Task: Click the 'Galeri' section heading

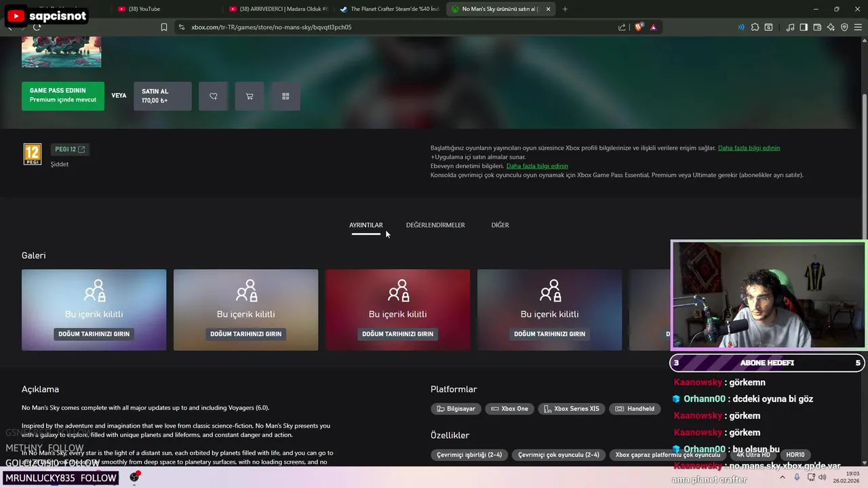Action: tap(34, 256)
